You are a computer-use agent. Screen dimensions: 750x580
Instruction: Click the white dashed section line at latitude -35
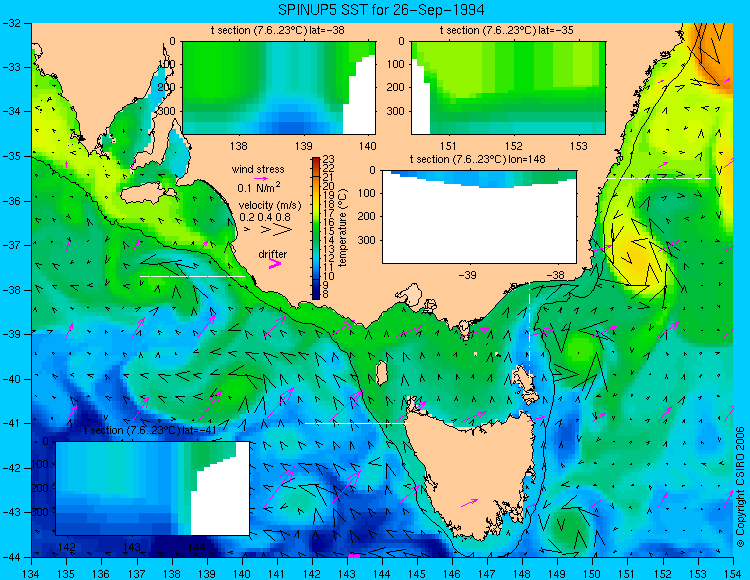(659, 178)
